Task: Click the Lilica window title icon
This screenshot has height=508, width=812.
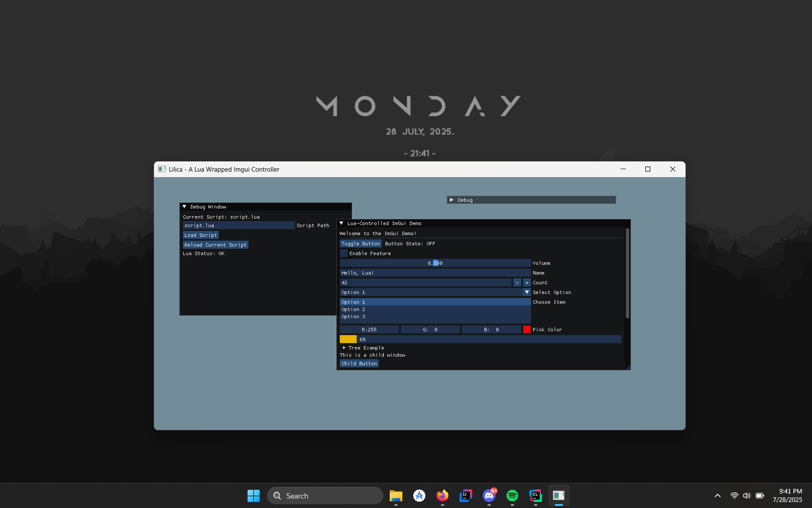Action: pos(162,170)
